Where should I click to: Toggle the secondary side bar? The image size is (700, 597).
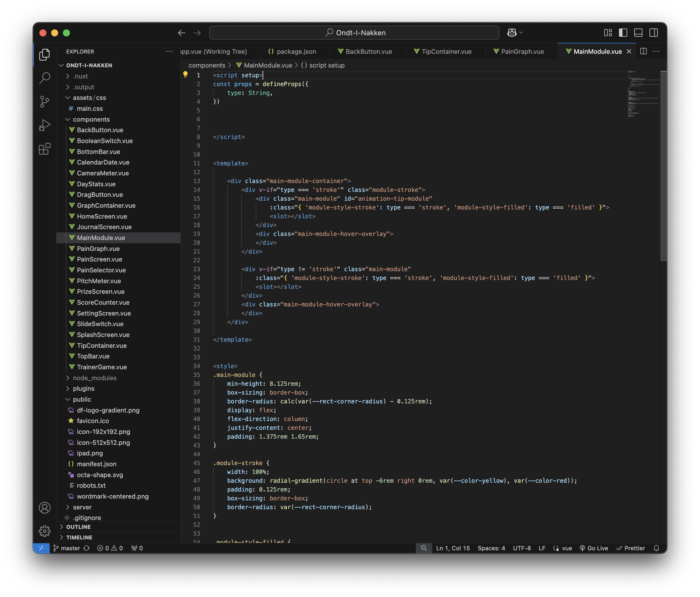click(x=653, y=33)
